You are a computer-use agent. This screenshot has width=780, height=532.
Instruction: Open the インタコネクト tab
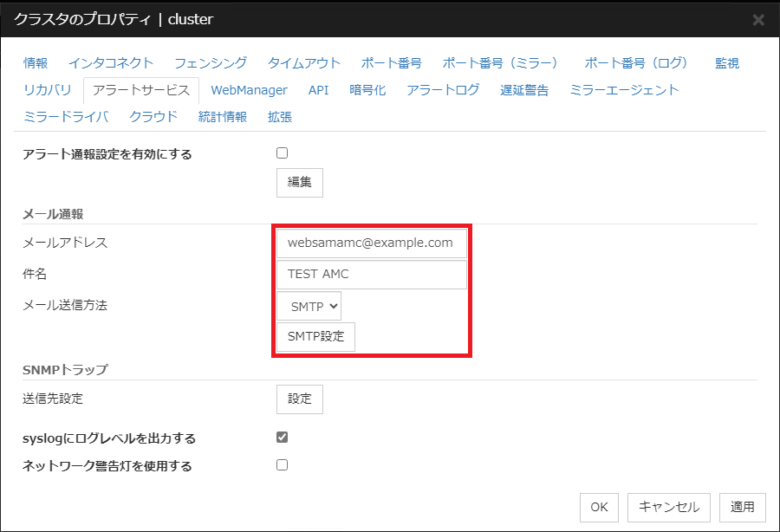(111, 63)
